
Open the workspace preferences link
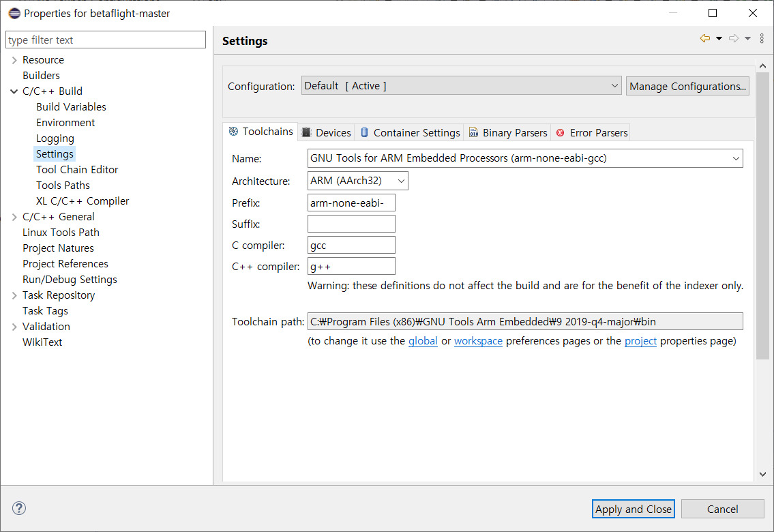coord(478,341)
